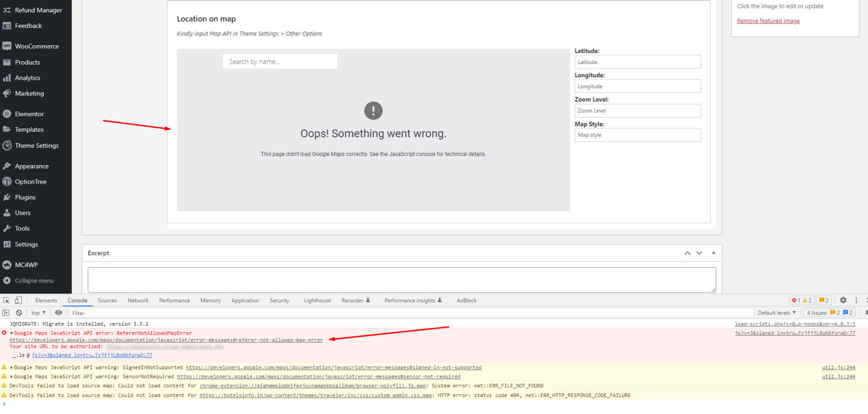This screenshot has width=868, height=414.
Task: Open the DevTools three-dot menu
Action: click(856, 300)
